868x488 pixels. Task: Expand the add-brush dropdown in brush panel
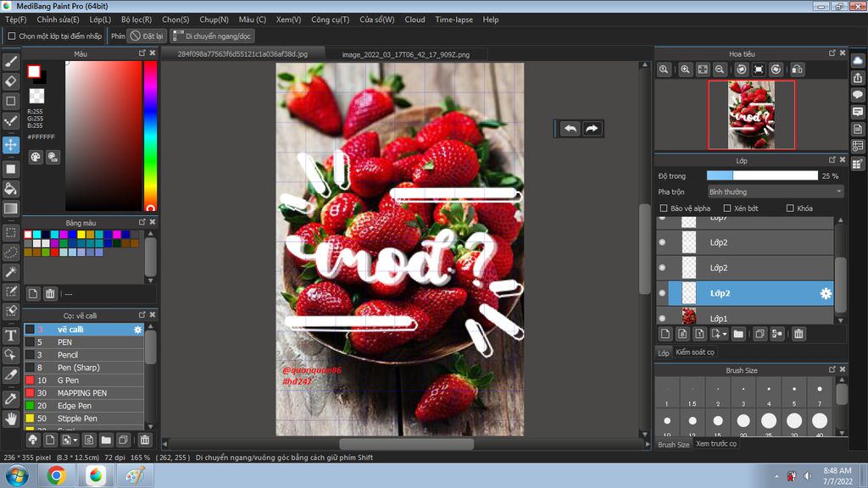tap(75, 441)
